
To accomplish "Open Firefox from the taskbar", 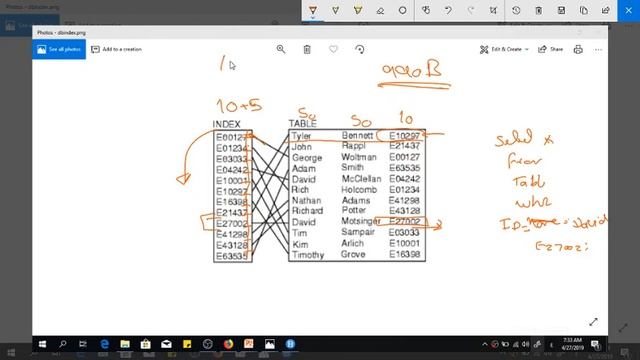I will (x=228, y=344).
